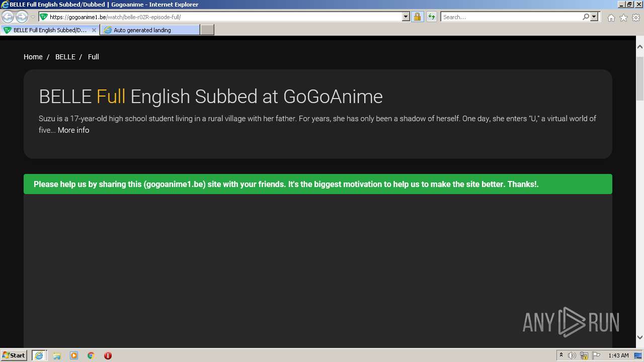
Task: Expand the address bar autocomplete dropdown
Action: coord(406,17)
